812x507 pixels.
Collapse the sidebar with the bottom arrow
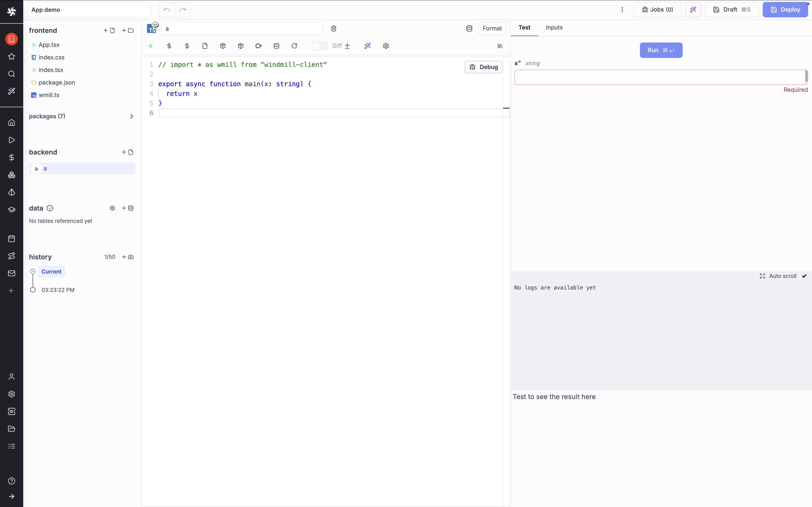click(x=11, y=497)
